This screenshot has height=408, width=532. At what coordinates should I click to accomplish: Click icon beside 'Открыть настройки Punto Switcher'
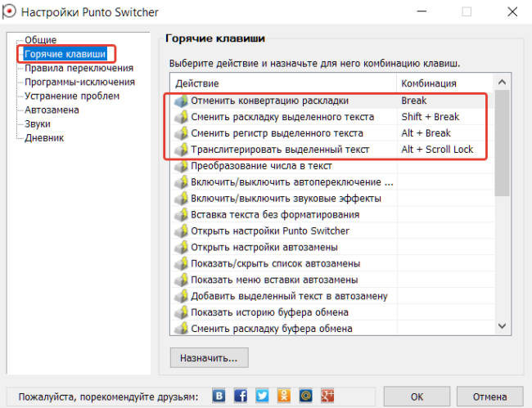coord(181,231)
